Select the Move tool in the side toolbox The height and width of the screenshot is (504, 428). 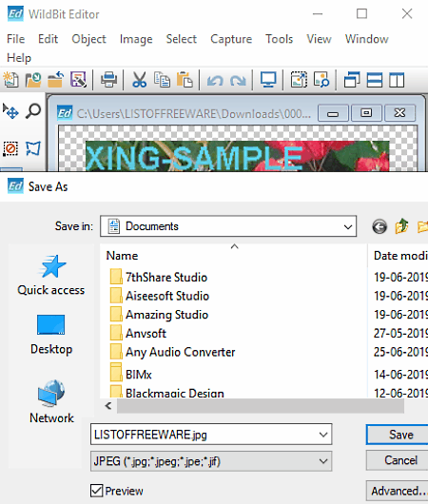coord(10,111)
